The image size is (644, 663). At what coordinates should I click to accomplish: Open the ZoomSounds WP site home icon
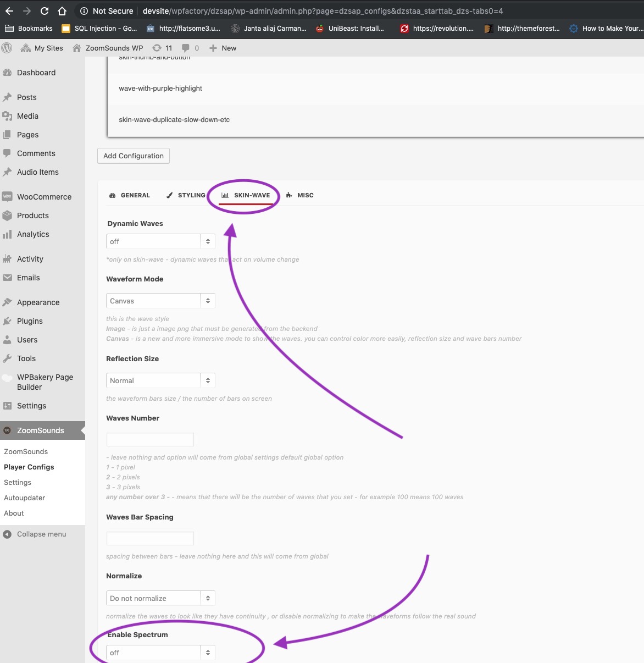point(77,48)
